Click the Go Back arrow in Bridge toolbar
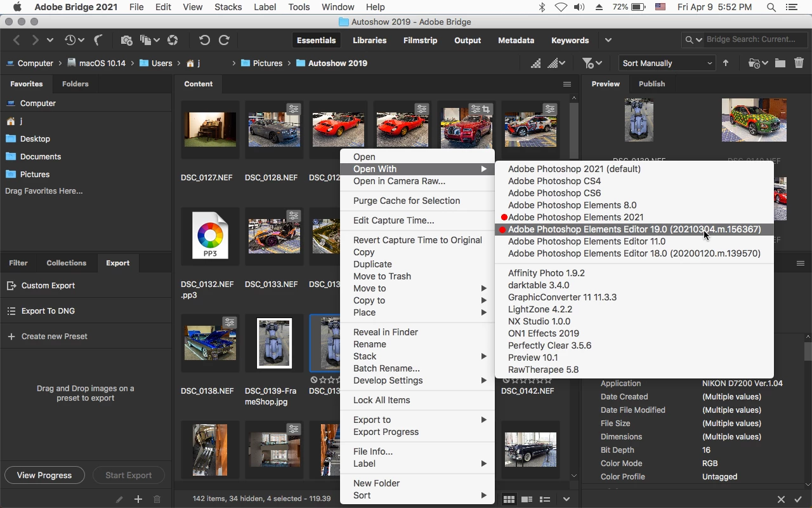812x508 pixels. 16,40
